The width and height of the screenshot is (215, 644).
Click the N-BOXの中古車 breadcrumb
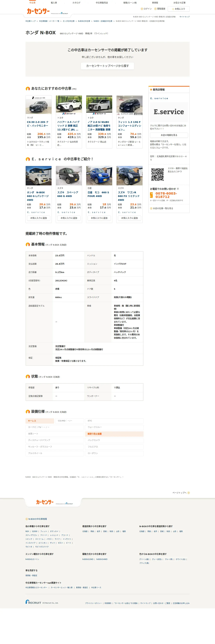[x=84, y=21]
